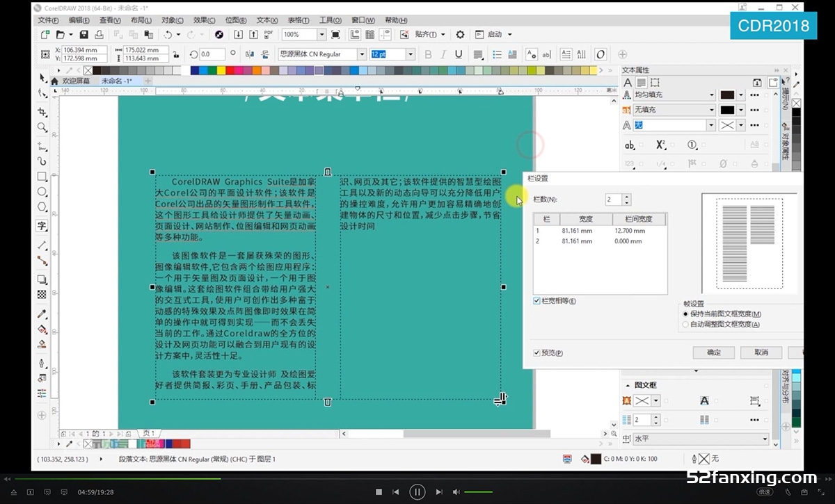This screenshot has width=835, height=504.
Task: Select the Crop tool in the toolbox
Action: pyautogui.click(x=42, y=112)
